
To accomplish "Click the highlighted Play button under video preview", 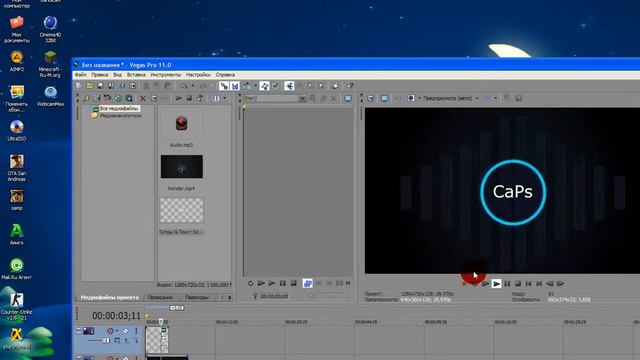I will (496, 283).
